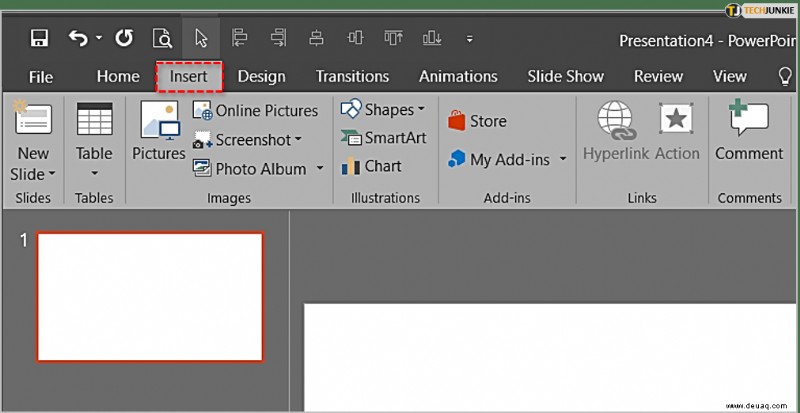Click the Photo Album icon
800x413 pixels.
(202, 168)
